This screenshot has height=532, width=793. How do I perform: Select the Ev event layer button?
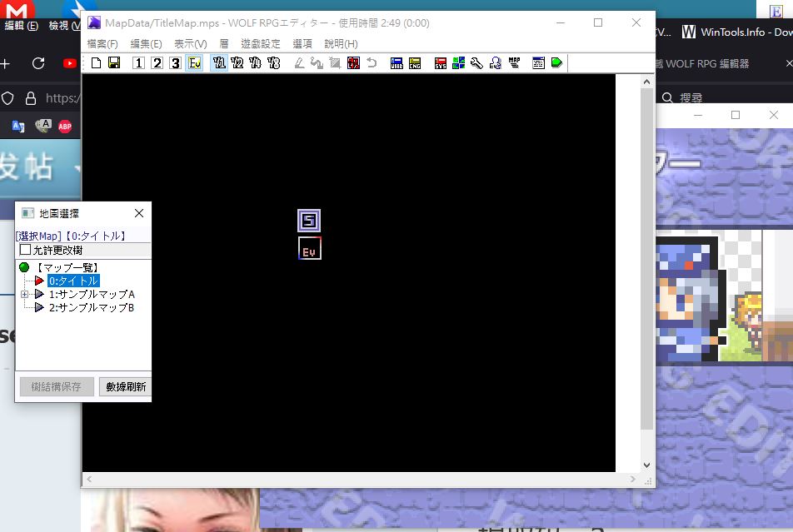pyautogui.click(x=194, y=62)
